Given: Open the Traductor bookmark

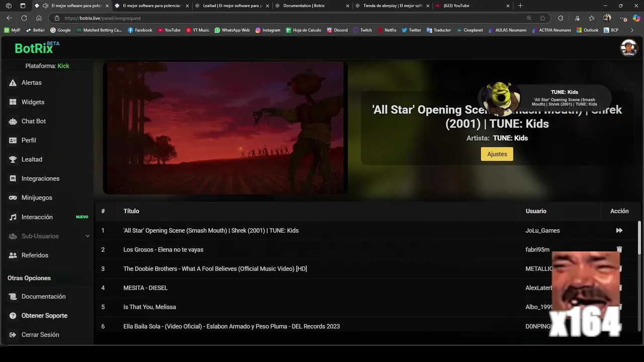Looking at the screenshot, I should pos(439,30).
